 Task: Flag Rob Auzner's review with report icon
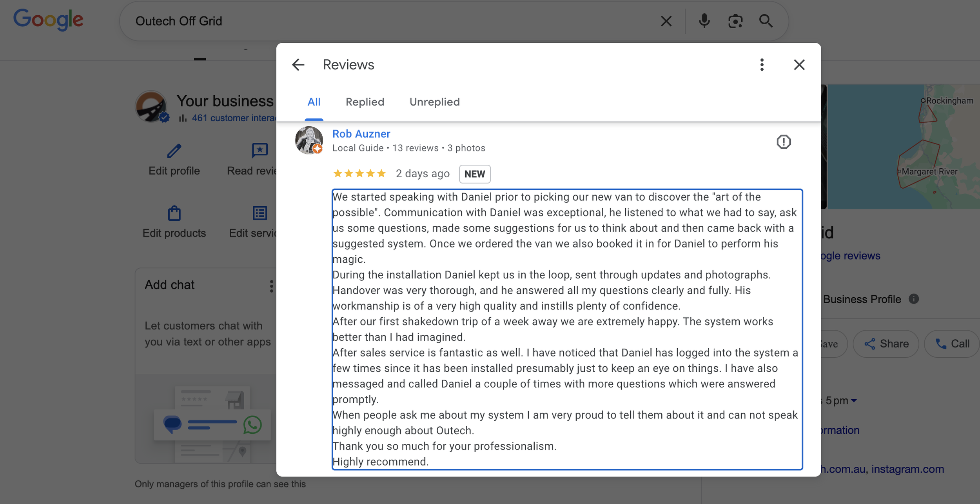[783, 142]
